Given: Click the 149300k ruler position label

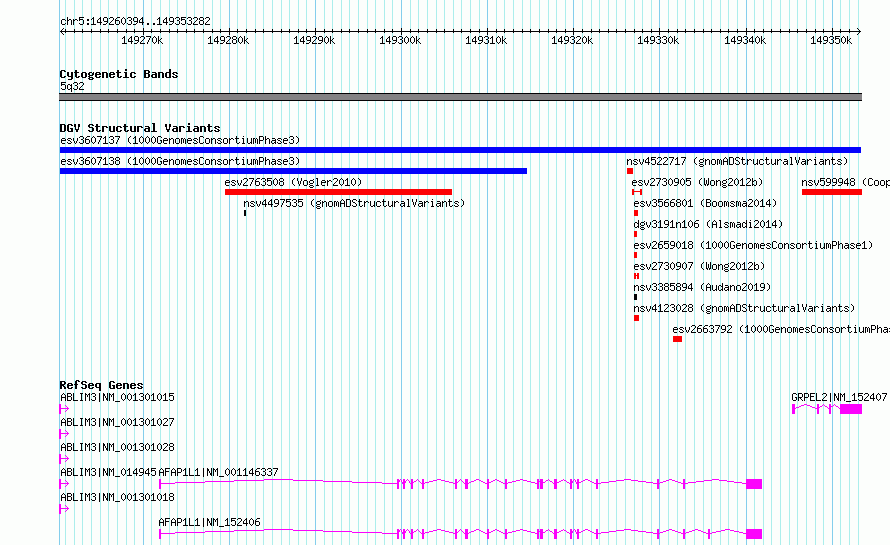Looking at the screenshot, I should 400,40.
